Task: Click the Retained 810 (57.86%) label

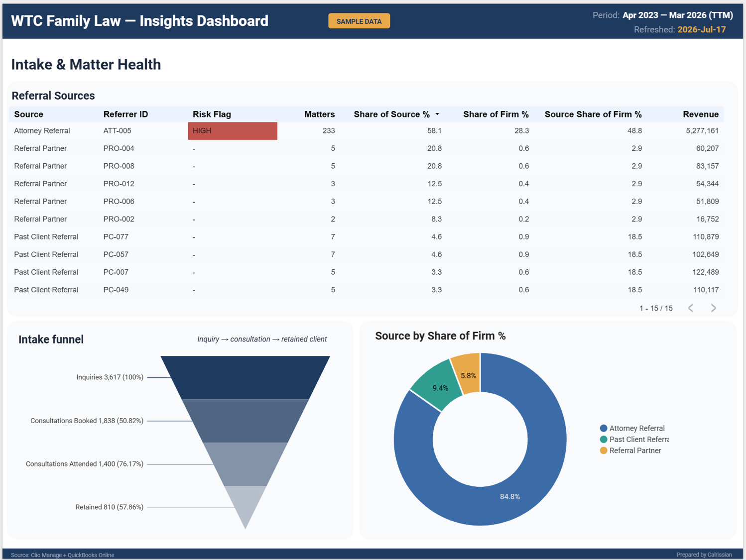Action: [x=109, y=507]
